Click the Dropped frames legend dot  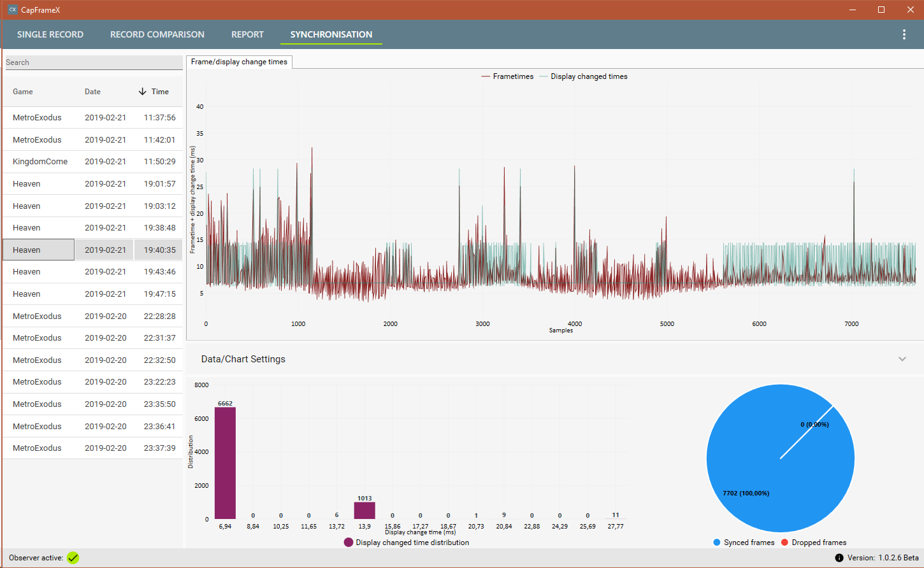pyautogui.click(x=784, y=543)
